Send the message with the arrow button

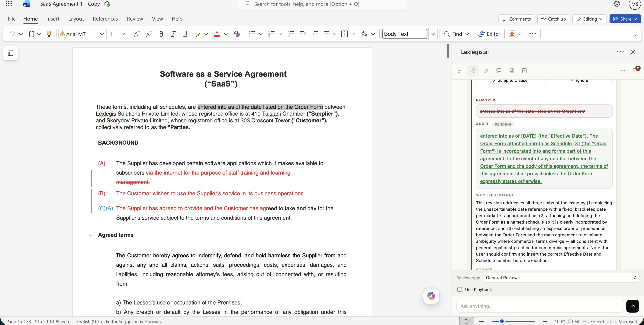coord(633,306)
